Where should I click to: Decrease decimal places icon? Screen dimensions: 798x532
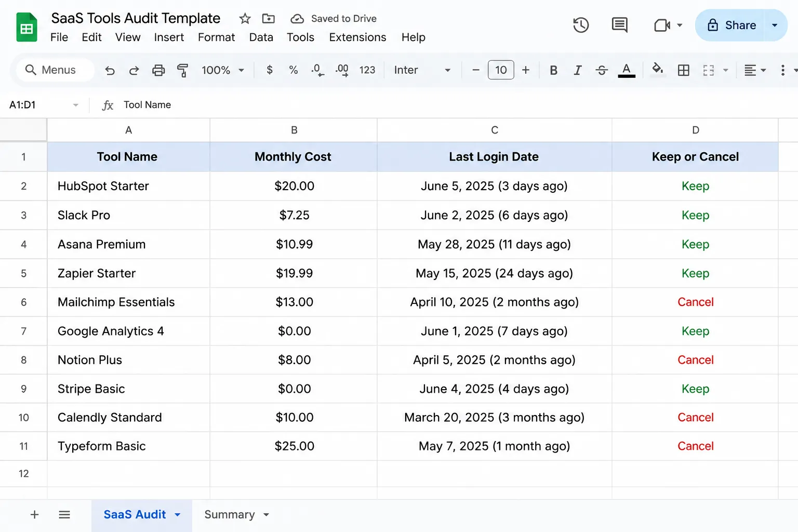pyautogui.click(x=317, y=70)
